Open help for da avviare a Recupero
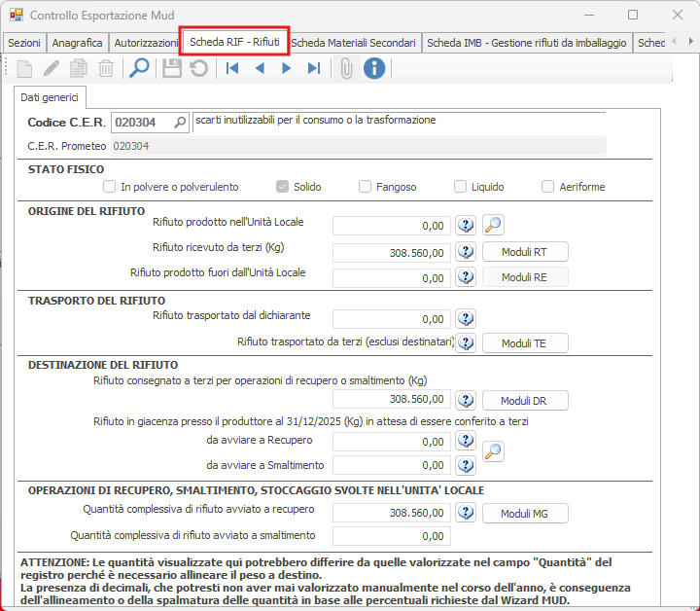 (466, 441)
